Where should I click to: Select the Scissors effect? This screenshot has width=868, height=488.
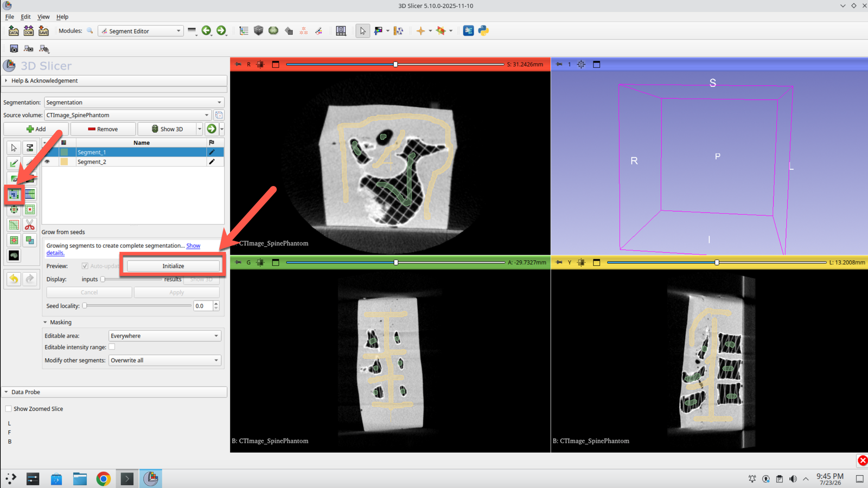tap(30, 225)
